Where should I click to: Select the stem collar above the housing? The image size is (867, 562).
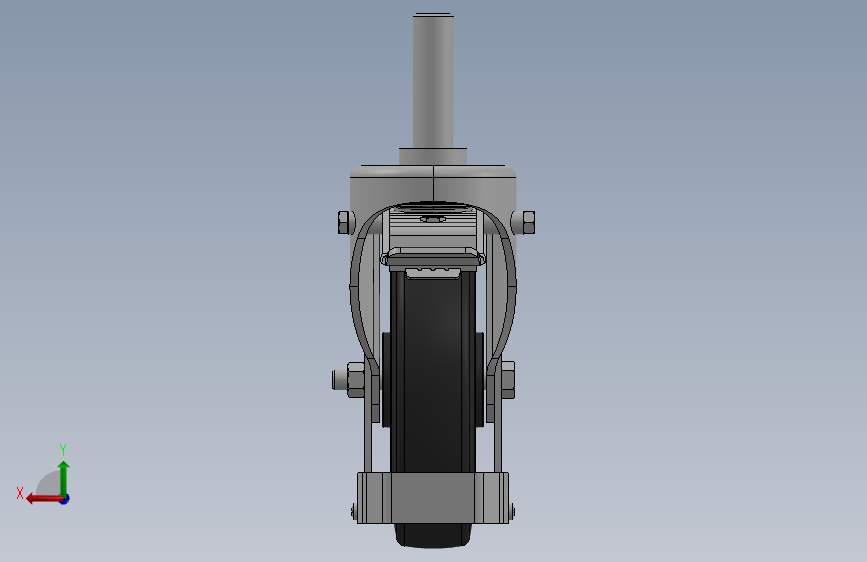click(433, 156)
